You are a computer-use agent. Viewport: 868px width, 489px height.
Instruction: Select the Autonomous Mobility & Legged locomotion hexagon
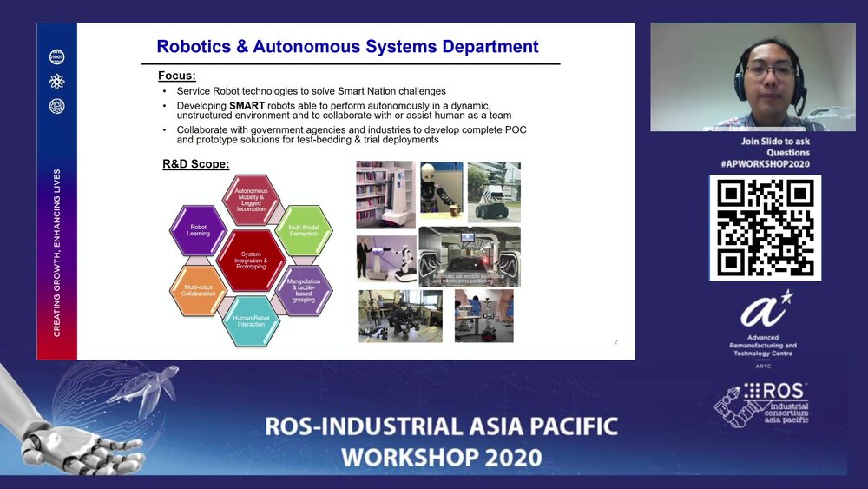coord(252,200)
